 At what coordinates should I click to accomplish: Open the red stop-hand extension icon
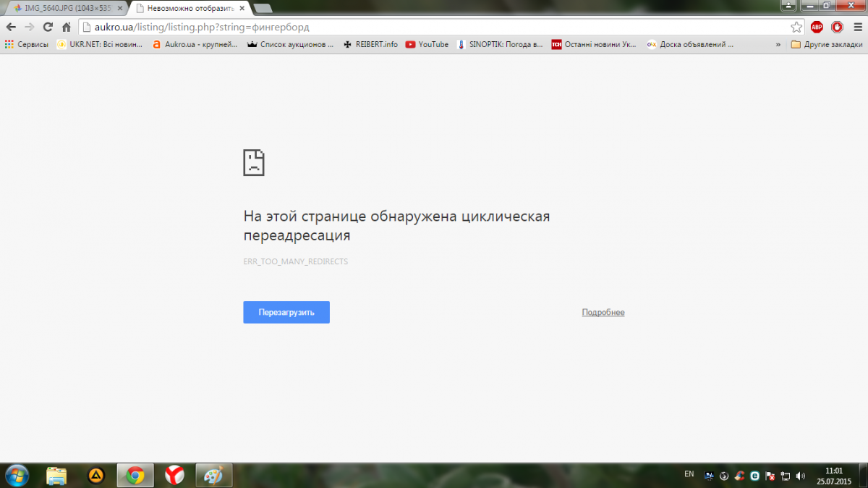(x=837, y=27)
